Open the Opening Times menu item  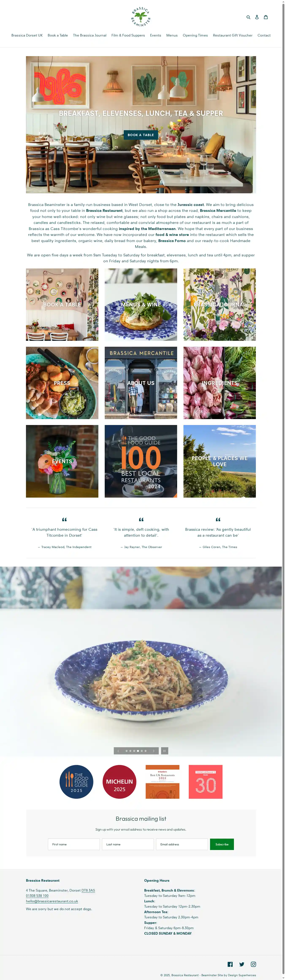[195, 35]
